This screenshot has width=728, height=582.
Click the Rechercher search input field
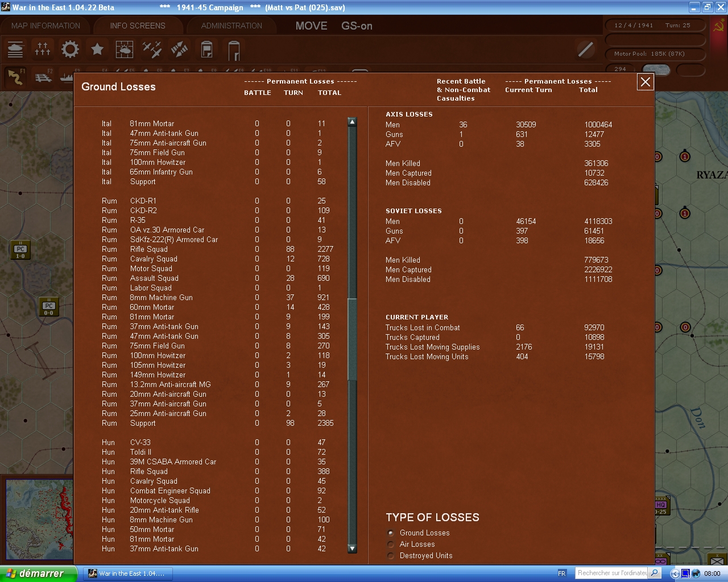(612, 573)
